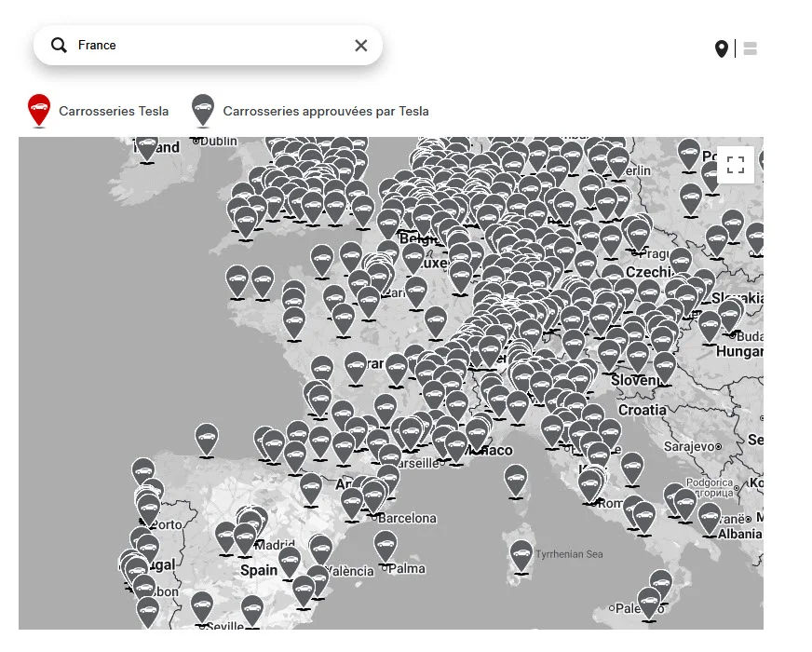The image size is (812, 652).
Task: Open the pin just above Barcelona label
Action: point(372,496)
